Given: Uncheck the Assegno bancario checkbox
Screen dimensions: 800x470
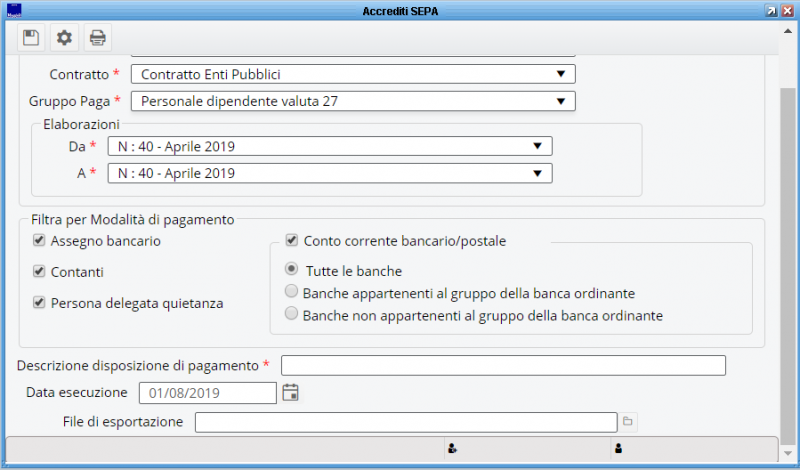Looking at the screenshot, I should click(x=39, y=241).
